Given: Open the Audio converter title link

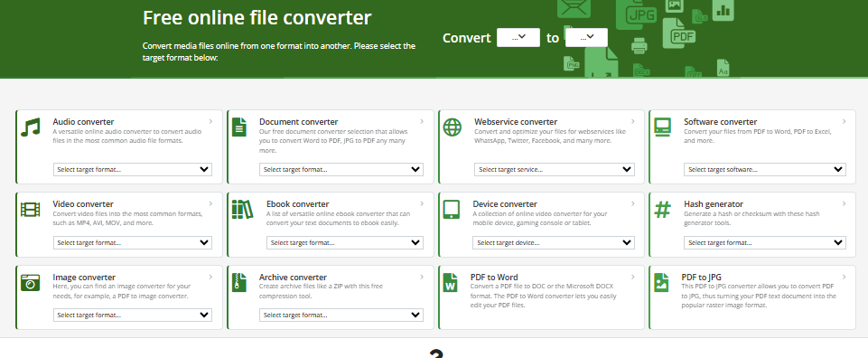Looking at the screenshot, I should click(84, 122).
